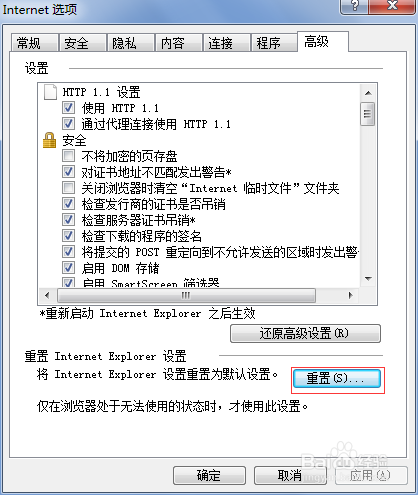Click the horizontal scroll left arrow
Screen dimensions: 418x495
coord(47,295)
